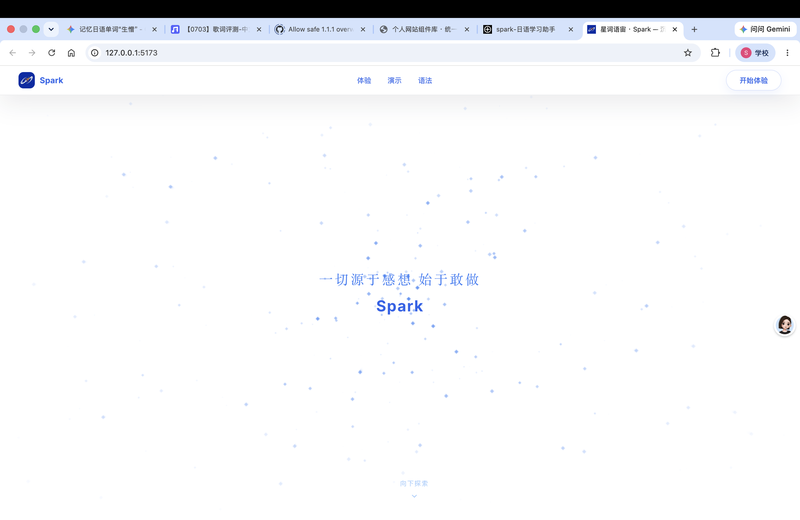800x520 pixels.
Task: Click the 一切源于感想 始于敢做 slogan
Action: click(399, 279)
